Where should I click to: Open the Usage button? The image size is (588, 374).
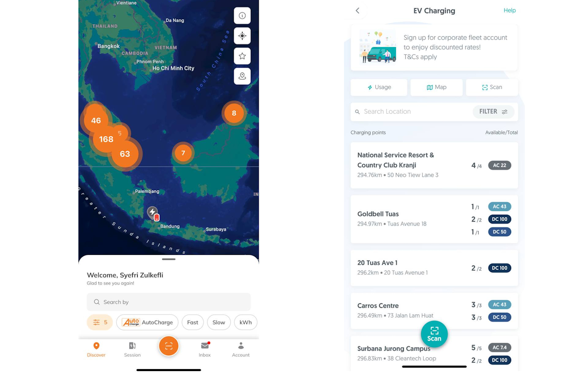click(x=379, y=87)
